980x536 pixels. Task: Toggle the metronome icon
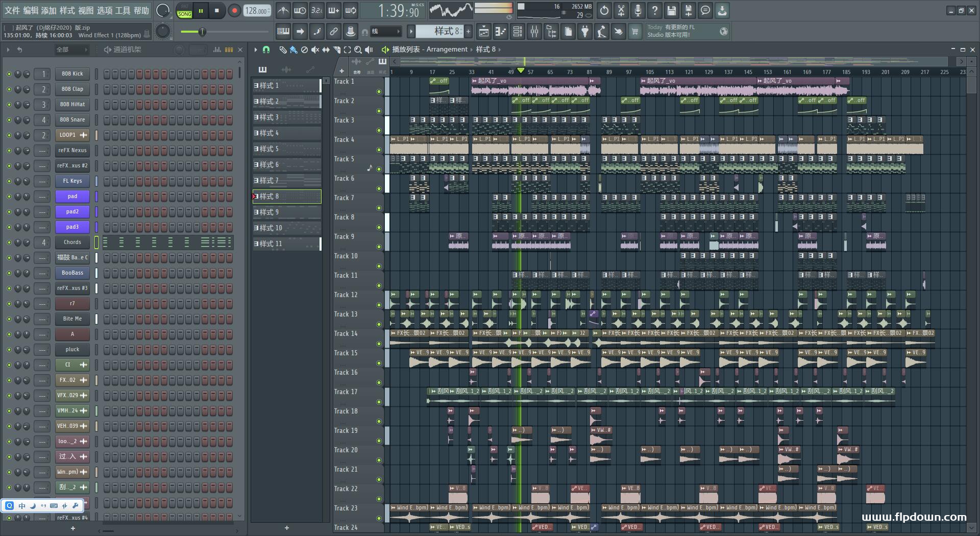[283, 10]
